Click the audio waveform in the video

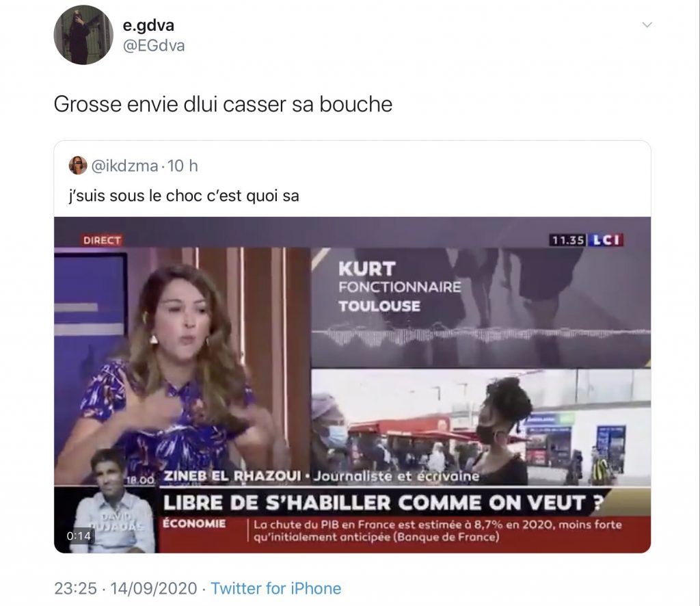click(x=481, y=335)
